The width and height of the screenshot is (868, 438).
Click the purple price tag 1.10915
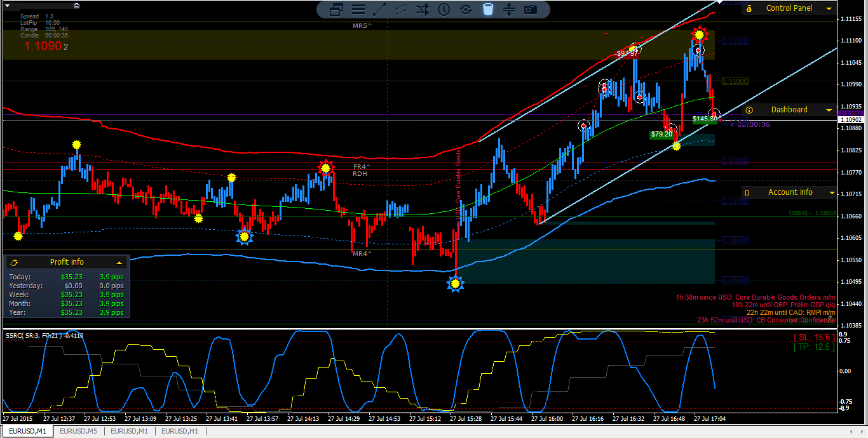pyautogui.click(x=851, y=113)
